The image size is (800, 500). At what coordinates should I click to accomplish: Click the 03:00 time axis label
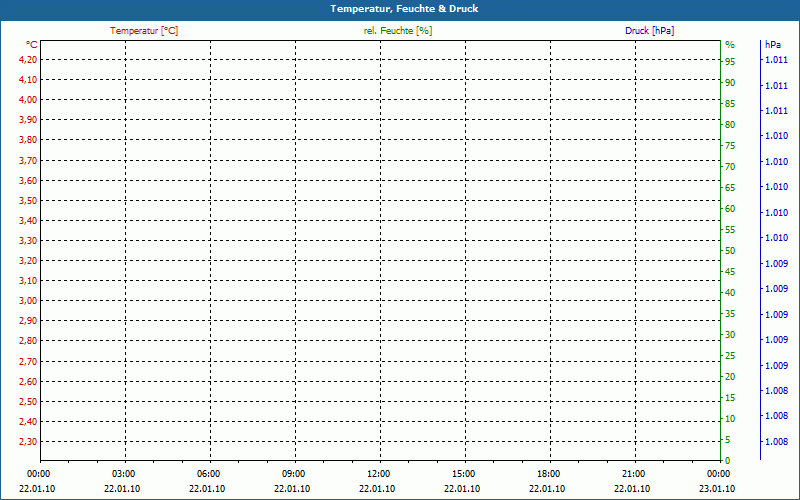click(x=123, y=474)
